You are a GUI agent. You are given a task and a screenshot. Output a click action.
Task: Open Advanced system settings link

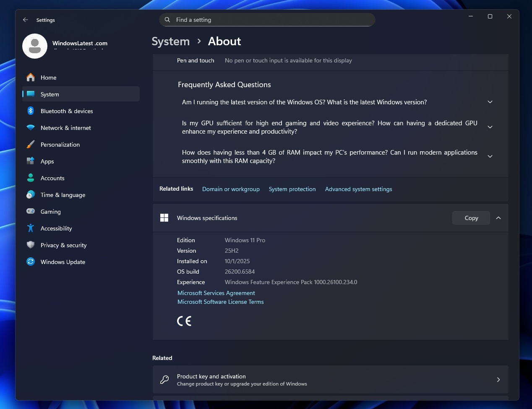coord(358,189)
